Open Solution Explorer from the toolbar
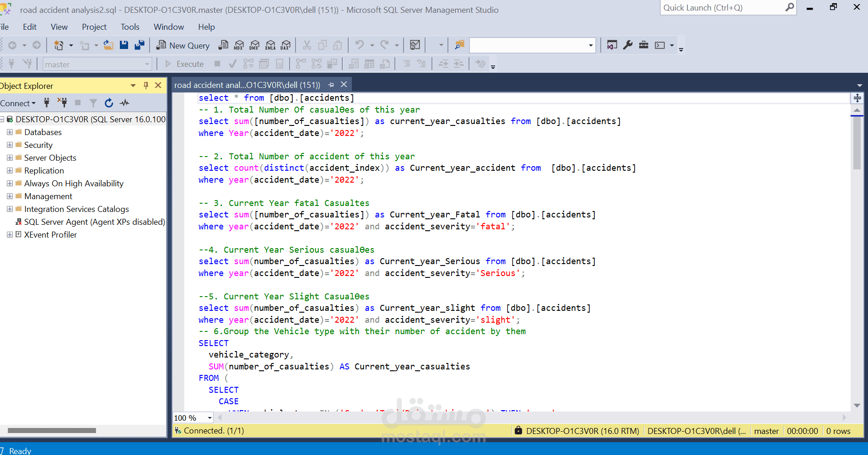The width and height of the screenshot is (868, 455). point(612,45)
